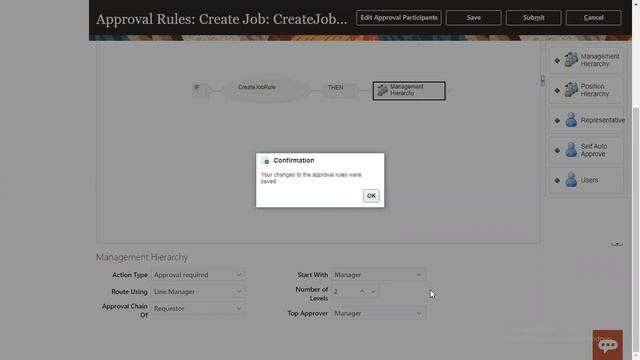Select the Users participant icon
The height and width of the screenshot is (360, 640).
tap(571, 180)
